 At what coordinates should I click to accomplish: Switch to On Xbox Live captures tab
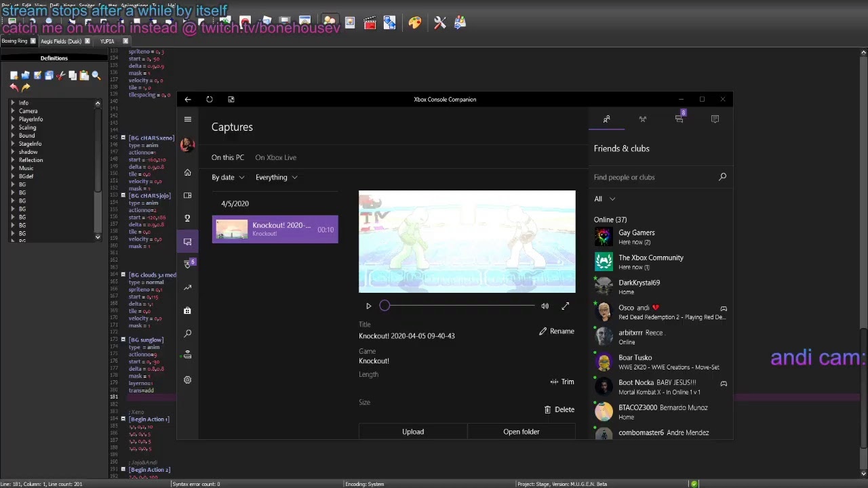[276, 157]
